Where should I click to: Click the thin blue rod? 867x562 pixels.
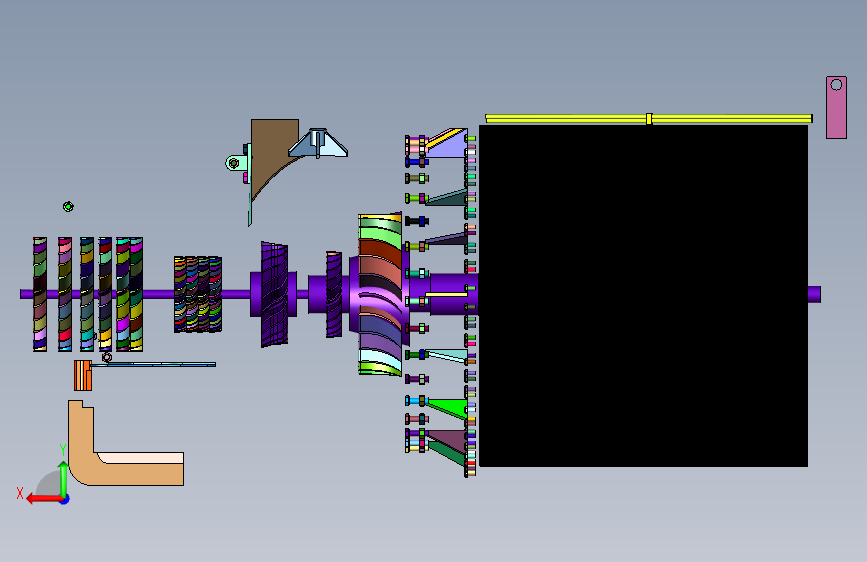pos(154,365)
